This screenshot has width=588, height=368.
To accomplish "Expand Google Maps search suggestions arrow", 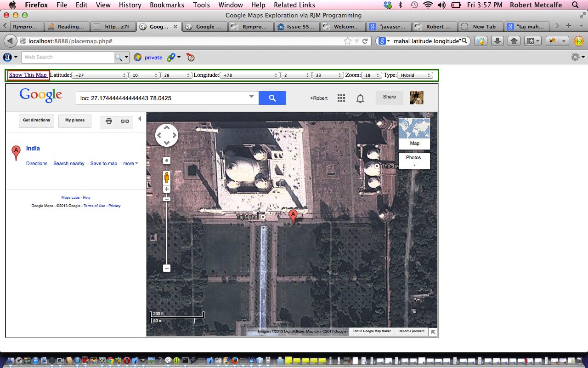I will pos(251,97).
